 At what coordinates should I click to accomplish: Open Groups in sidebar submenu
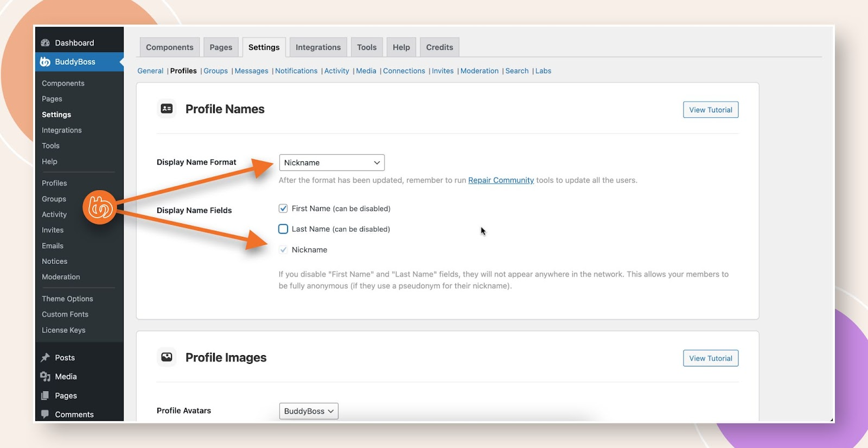(54, 199)
